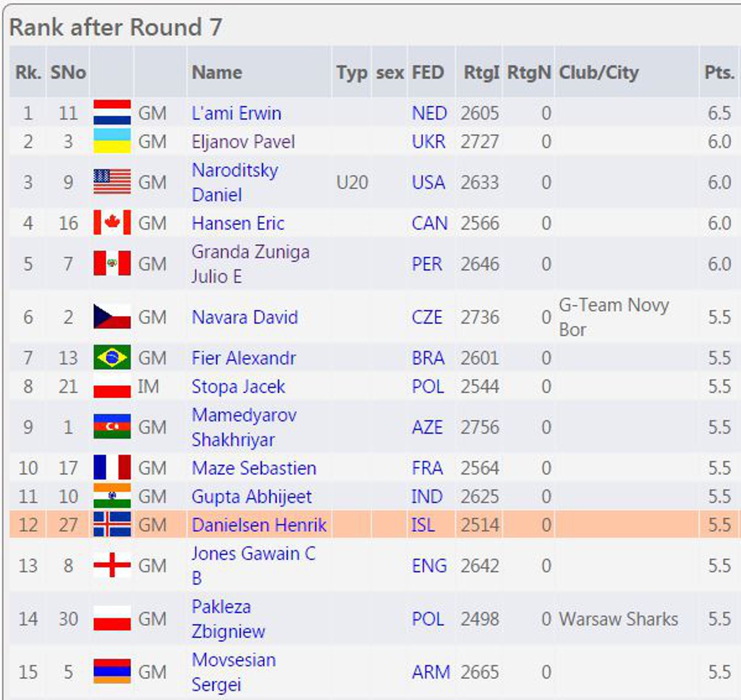This screenshot has height=700, width=741.
Task: Click the Ukraine flag next to Eljanov
Action: [112, 141]
